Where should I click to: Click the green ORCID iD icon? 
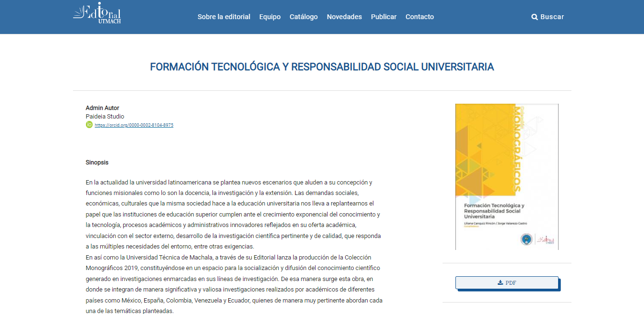(89, 125)
